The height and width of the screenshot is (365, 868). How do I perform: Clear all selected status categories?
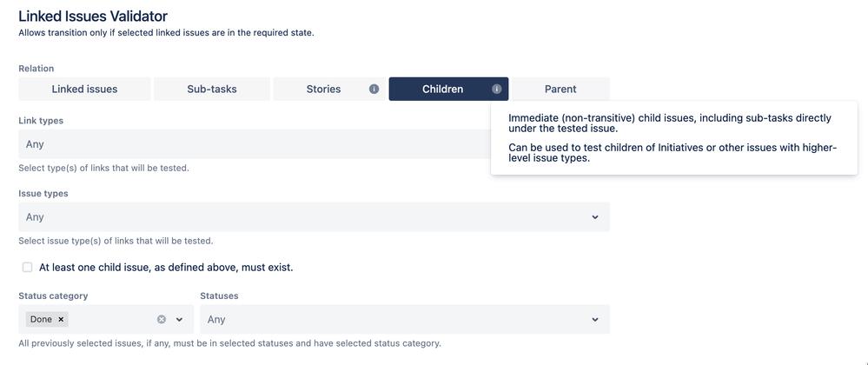(162, 320)
